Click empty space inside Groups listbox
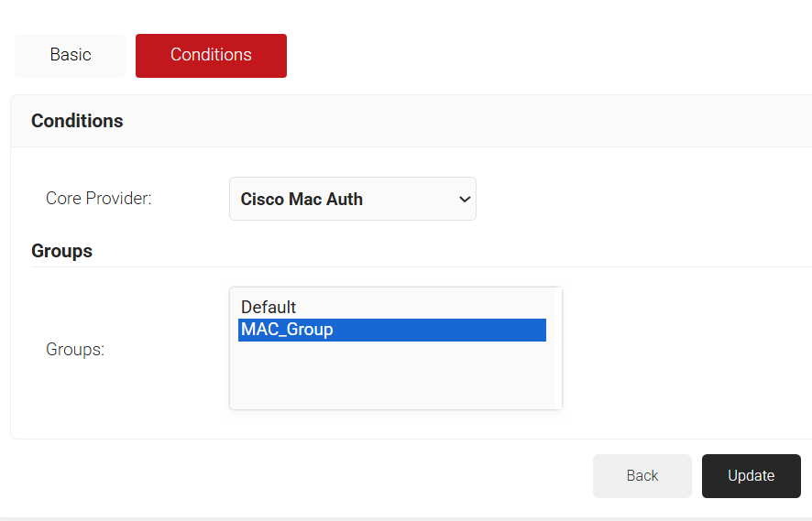Screen dimensions: 812x521 tap(394, 375)
